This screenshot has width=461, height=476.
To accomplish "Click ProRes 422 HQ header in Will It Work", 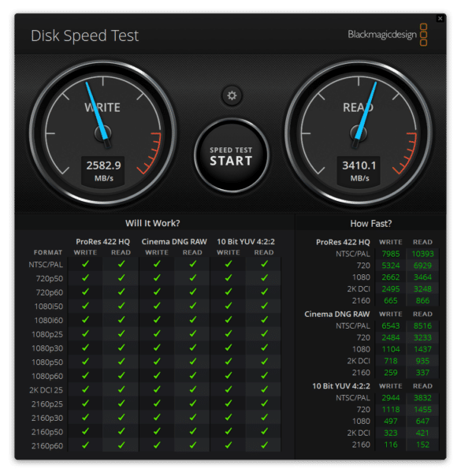I will click(103, 242).
